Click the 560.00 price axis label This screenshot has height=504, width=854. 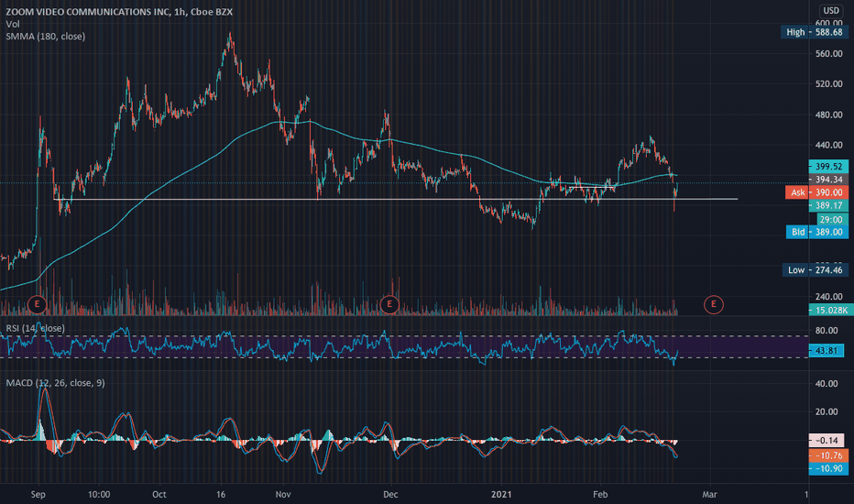(829, 53)
